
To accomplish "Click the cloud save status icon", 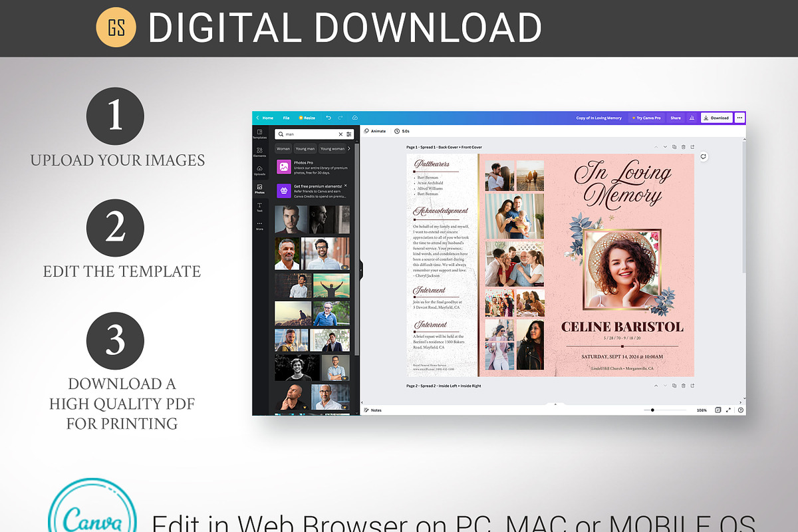I will click(354, 118).
